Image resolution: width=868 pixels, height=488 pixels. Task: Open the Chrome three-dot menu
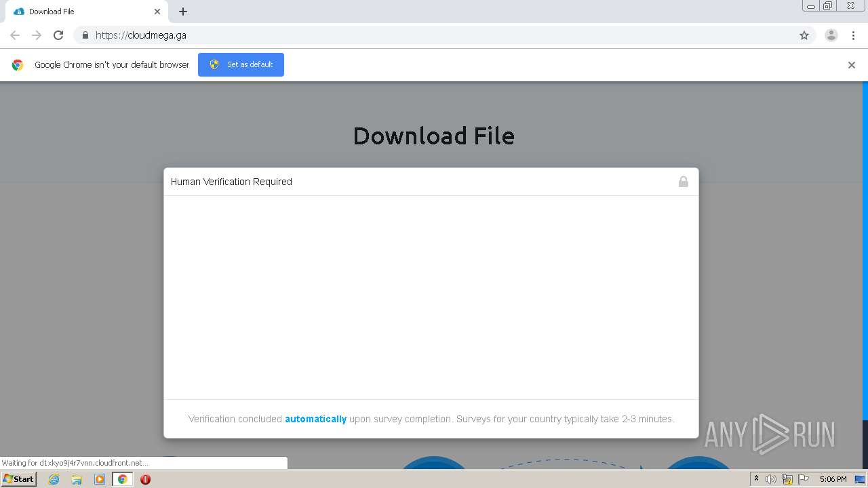point(854,35)
